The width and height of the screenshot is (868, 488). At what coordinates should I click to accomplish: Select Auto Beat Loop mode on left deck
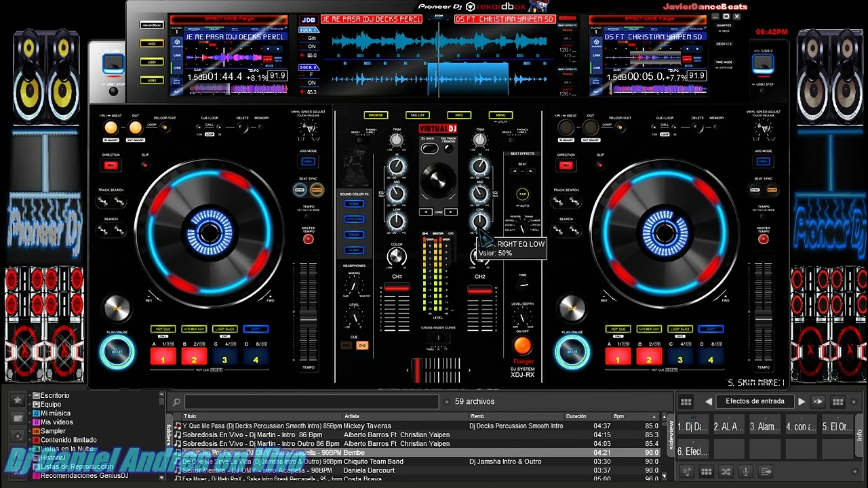pyautogui.click(x=194, y=329)
